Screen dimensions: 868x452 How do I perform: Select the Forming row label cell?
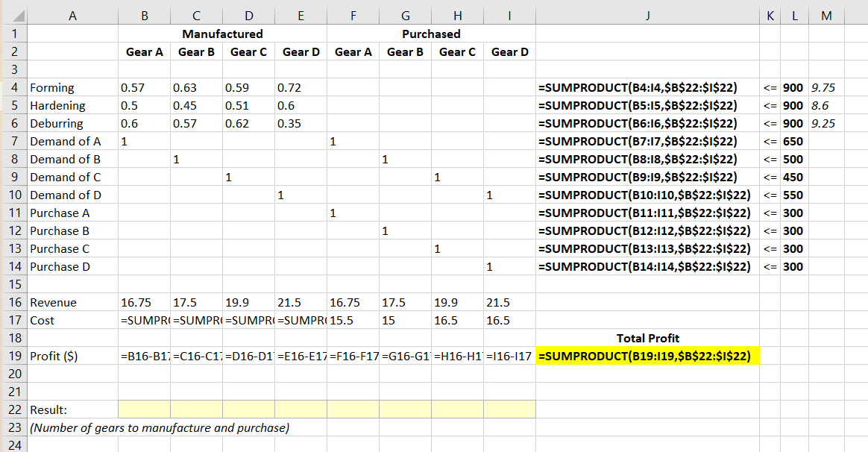(x=72, y=87)
